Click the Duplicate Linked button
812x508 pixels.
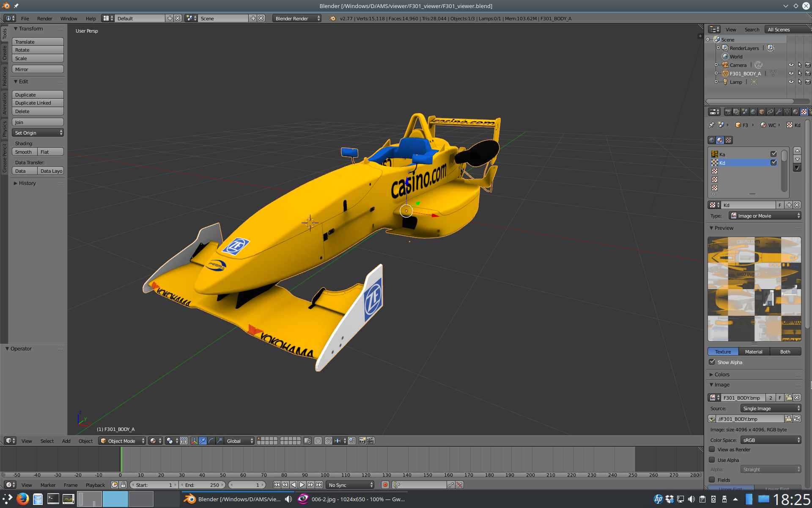[x=38, y=102]
